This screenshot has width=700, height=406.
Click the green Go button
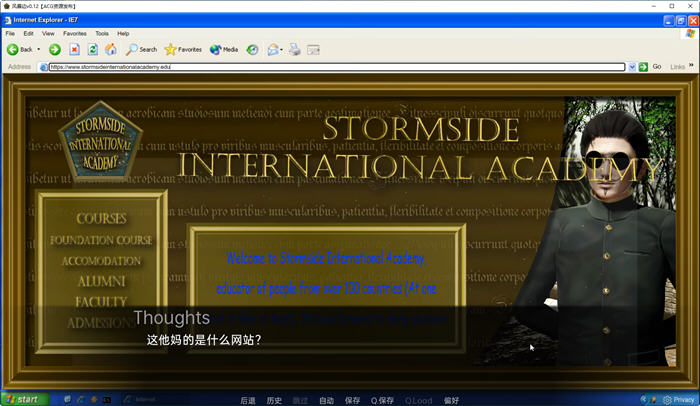click(645, 67)
